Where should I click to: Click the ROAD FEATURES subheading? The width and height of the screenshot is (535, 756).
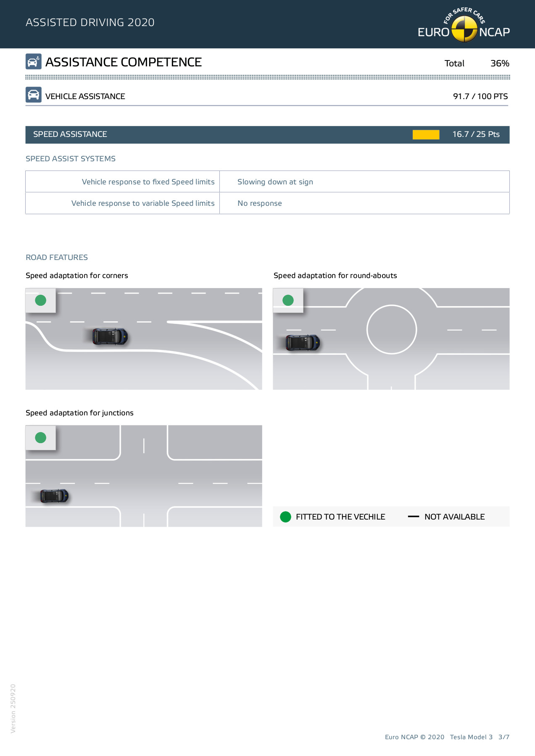point(57,257)
